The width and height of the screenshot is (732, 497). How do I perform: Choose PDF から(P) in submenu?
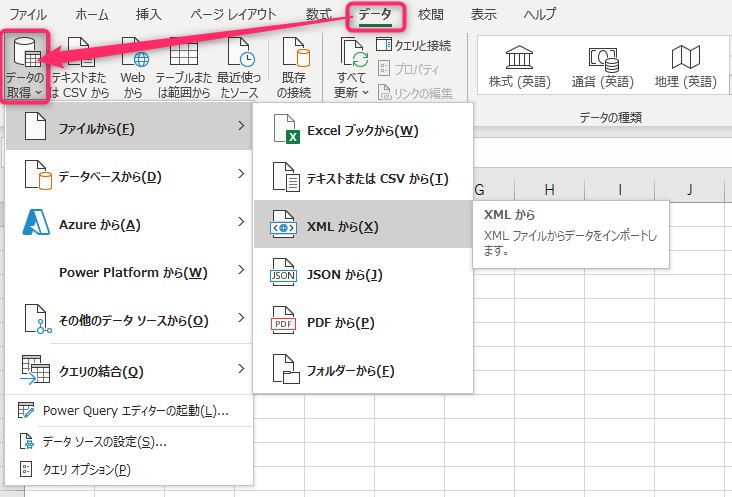(x=363, y=322)
